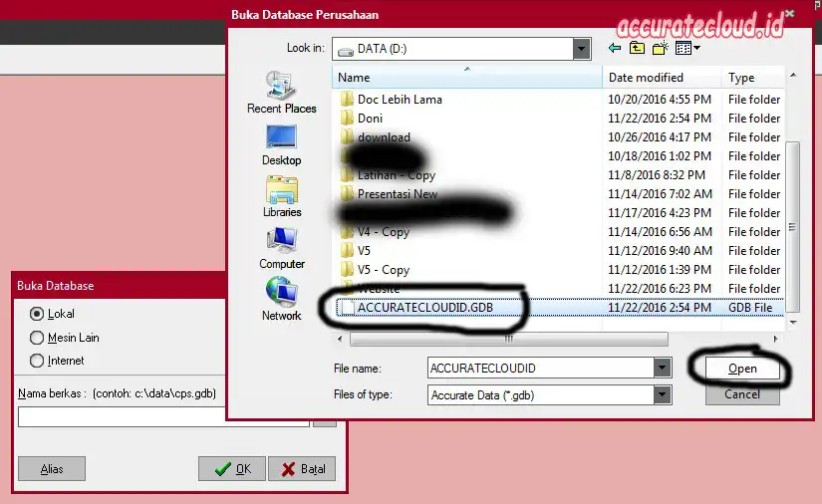Expand the Files of type dropdown
This screenshot has height=504, width=822.
(663, 394)
